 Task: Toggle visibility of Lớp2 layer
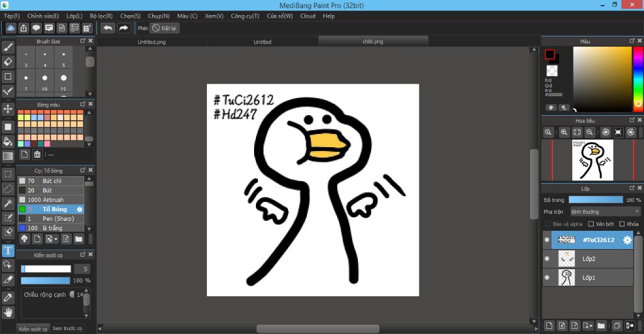[x=547, y=259]
